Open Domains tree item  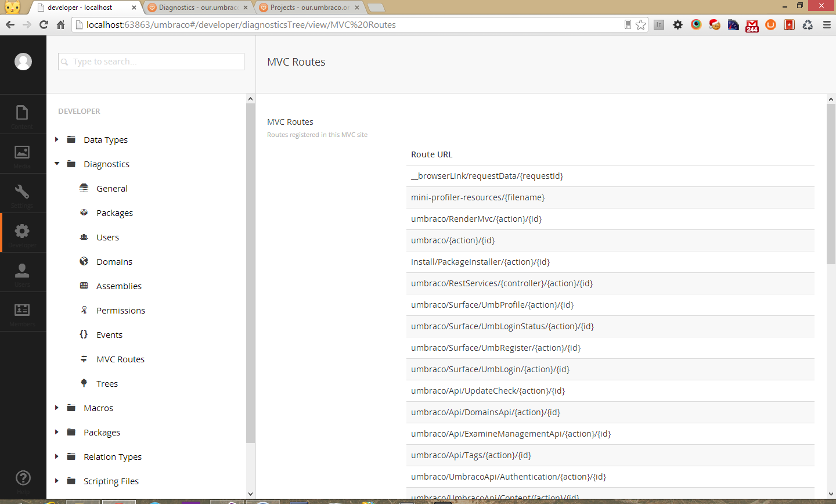[x=114, y=262]
